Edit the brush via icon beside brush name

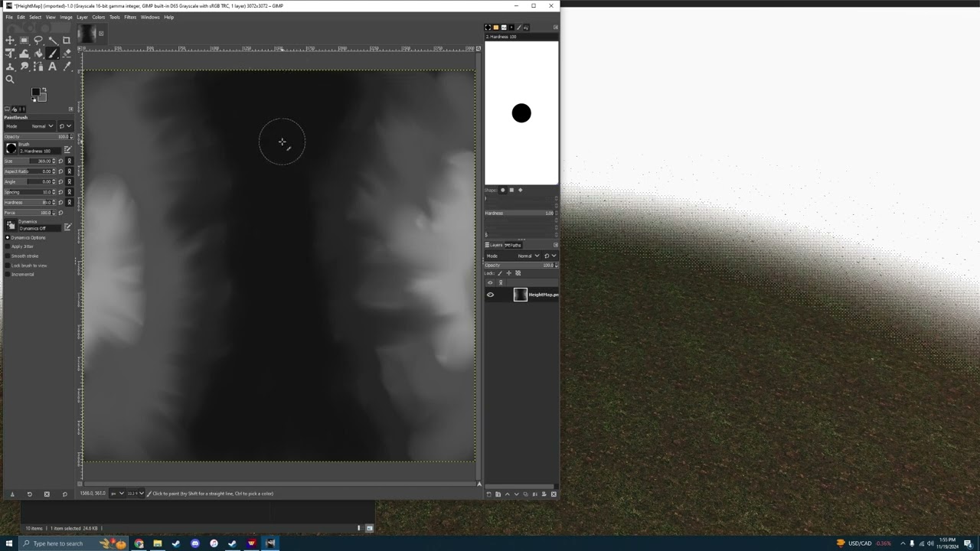(x=67, y=150)
